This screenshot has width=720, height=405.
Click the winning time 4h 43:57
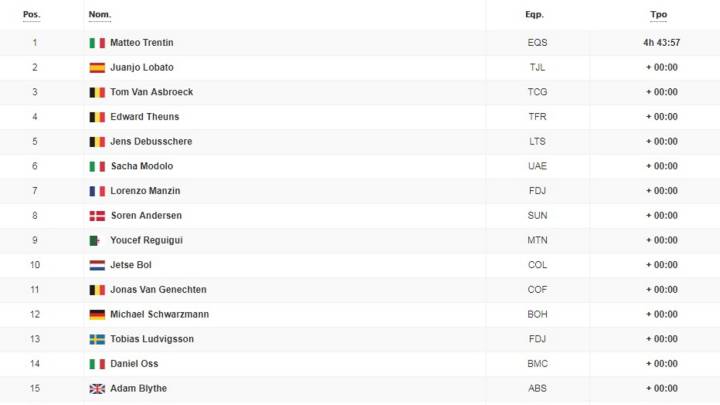tap(661, 43)
